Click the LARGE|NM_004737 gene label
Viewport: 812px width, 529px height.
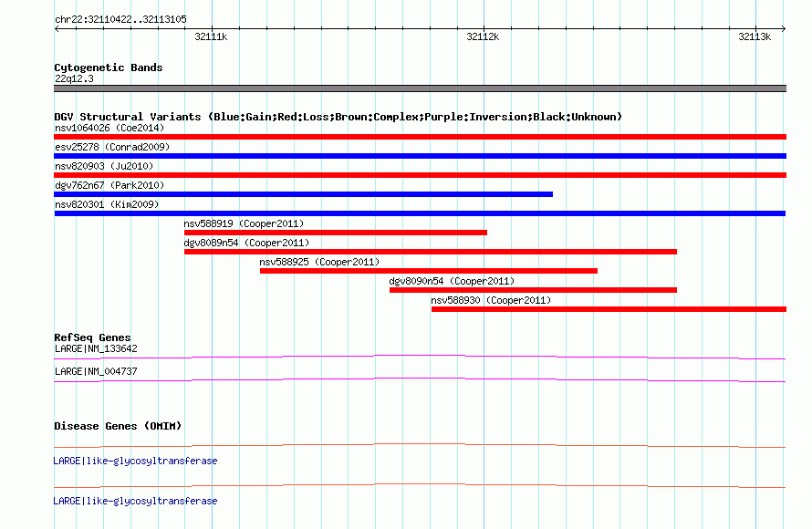(96, 371)
